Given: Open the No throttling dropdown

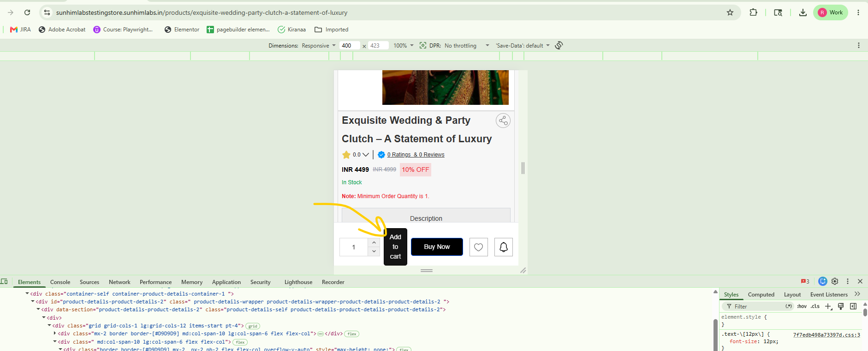Looking at the screenshot, I should pos(467,46).
